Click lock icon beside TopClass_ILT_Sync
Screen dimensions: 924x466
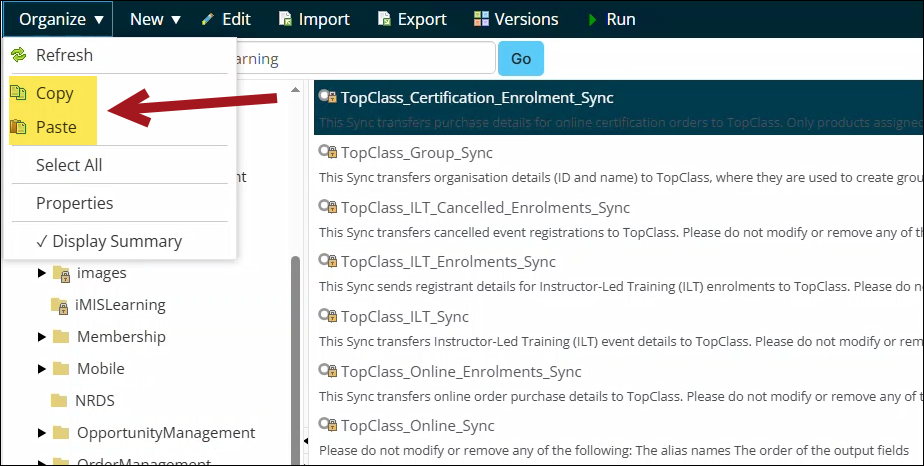tap(332, 317)
